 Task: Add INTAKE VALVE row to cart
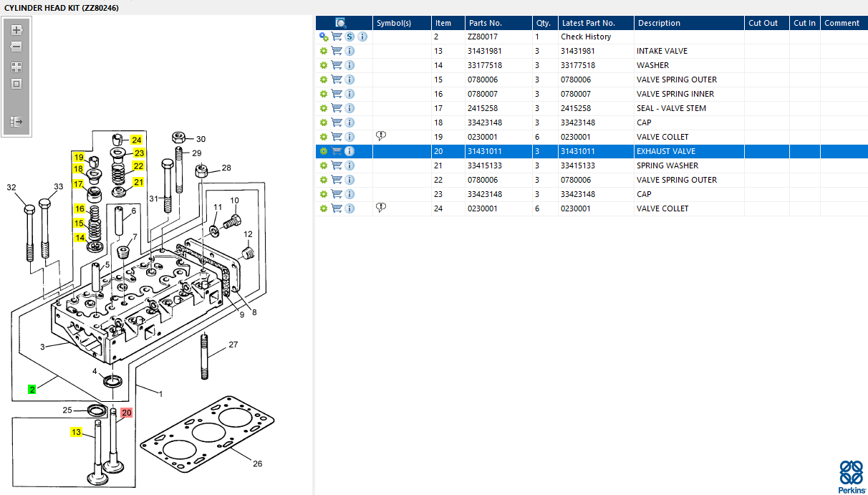coord(337,51)
